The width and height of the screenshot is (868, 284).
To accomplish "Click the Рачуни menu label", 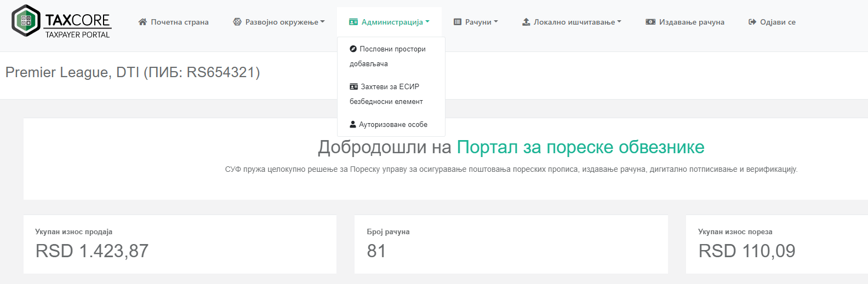I will (x=478, y=22).
